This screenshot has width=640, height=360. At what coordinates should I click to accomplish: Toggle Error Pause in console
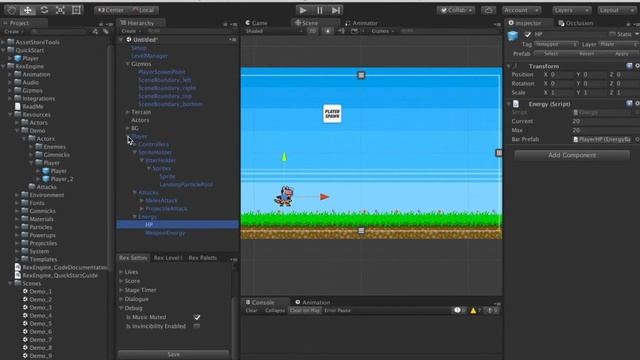coord(338,311)
